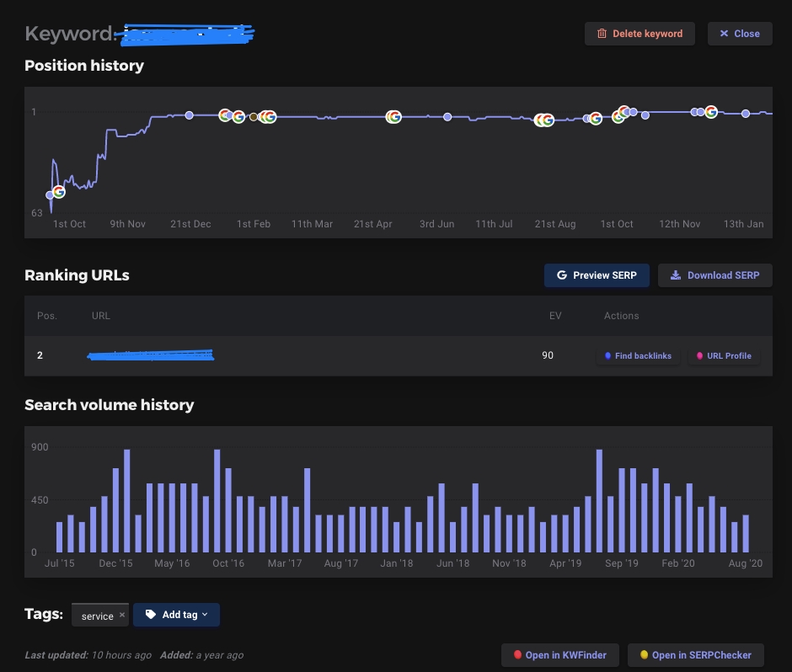Viewport: 792px width, 672px height.
Task: Click the download icon on Download SERP button
Action: [676, 275]
